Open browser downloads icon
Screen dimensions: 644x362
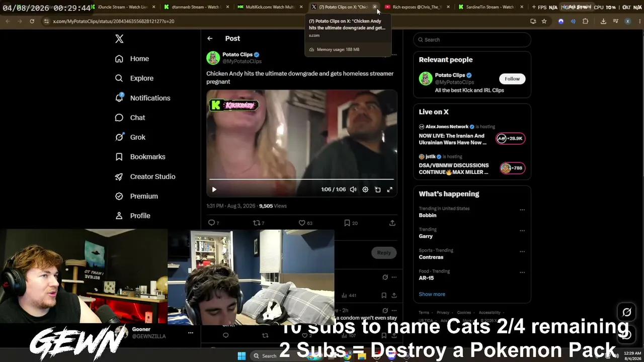[x=603, y=21]
